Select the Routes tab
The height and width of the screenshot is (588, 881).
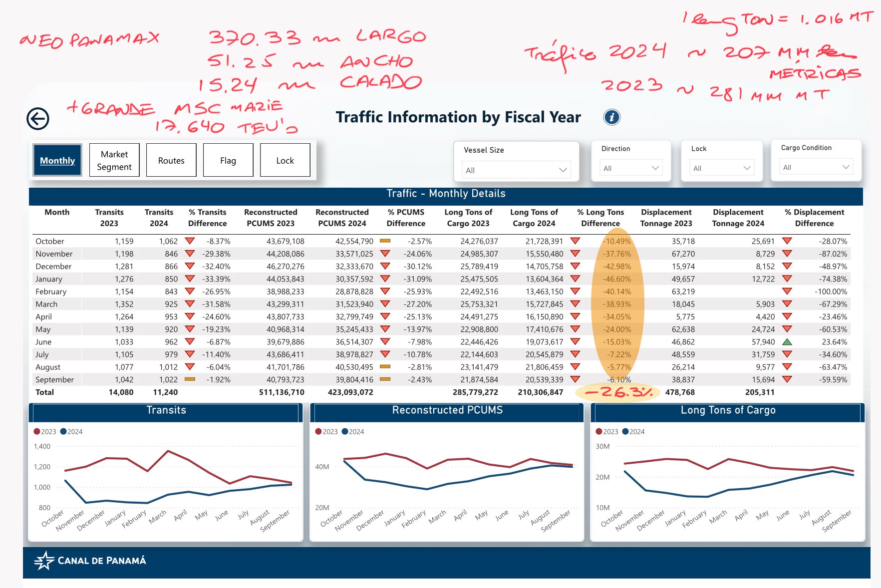171,160
